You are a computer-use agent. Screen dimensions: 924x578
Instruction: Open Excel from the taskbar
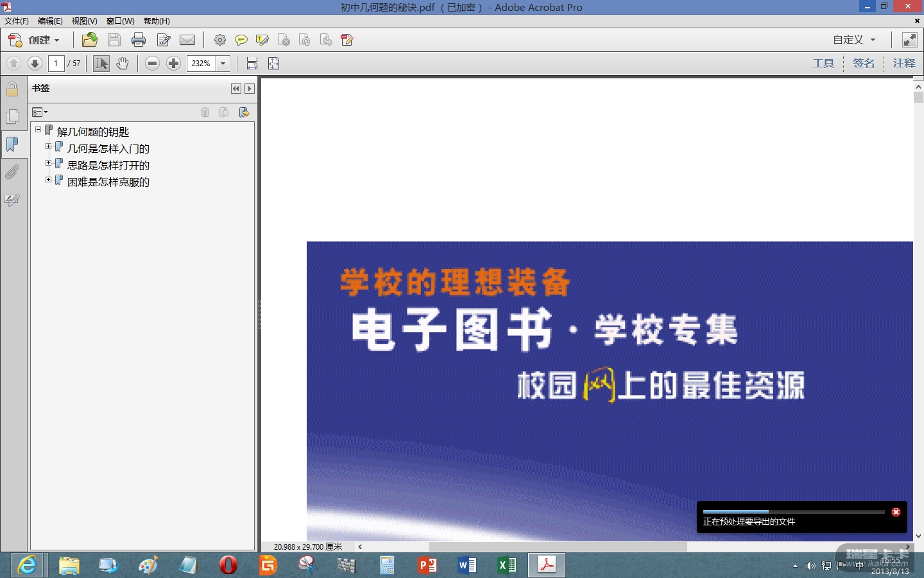click(506, 565)
